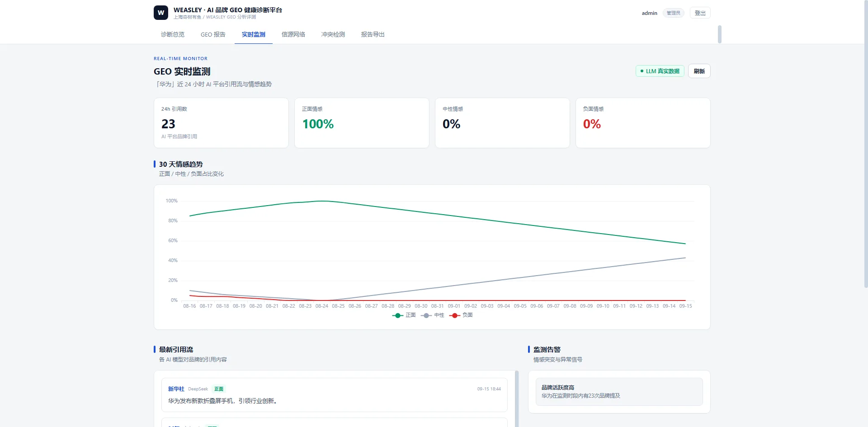This screenshot has width=868, height=427.
Task: Select the 实时监测 tab
Action: [x=253, y=34]
